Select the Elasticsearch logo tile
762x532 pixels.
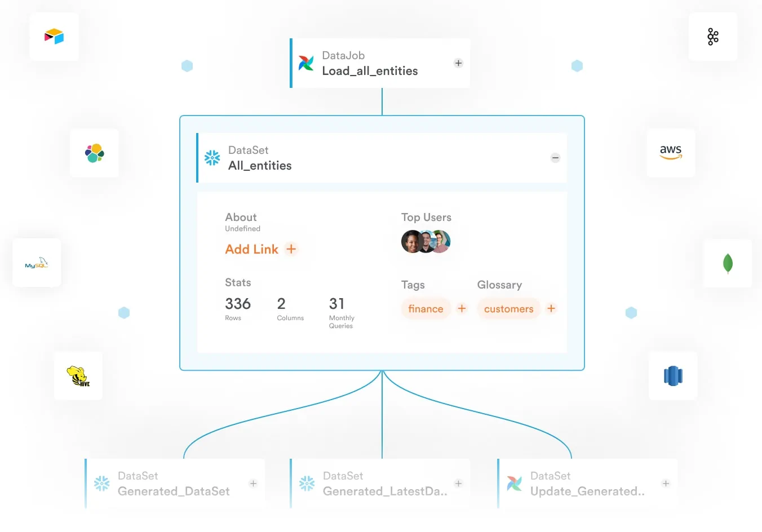(x=94, y=153)
